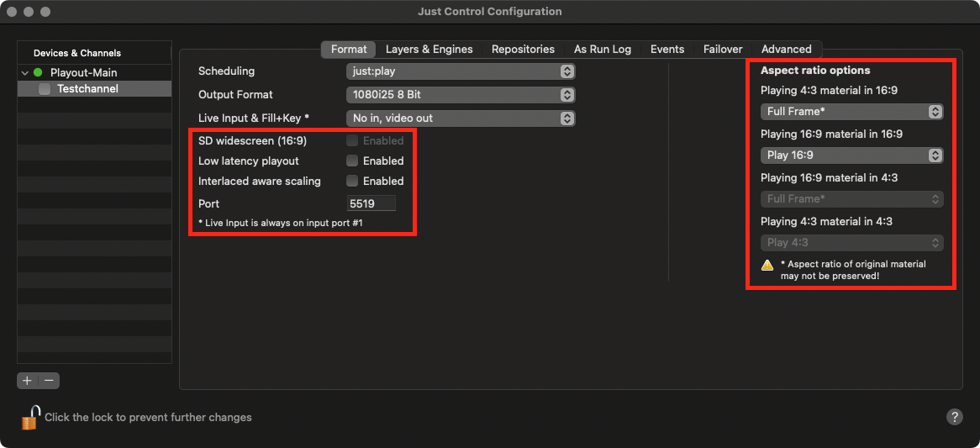Click the Output Format label

click(x=235, y=95)
